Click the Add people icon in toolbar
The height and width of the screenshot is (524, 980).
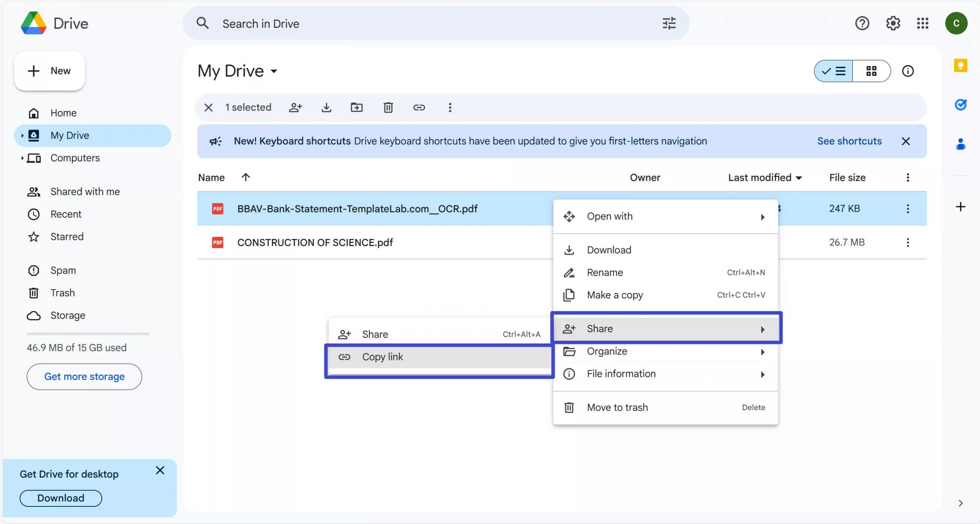(x=296, y=106)
